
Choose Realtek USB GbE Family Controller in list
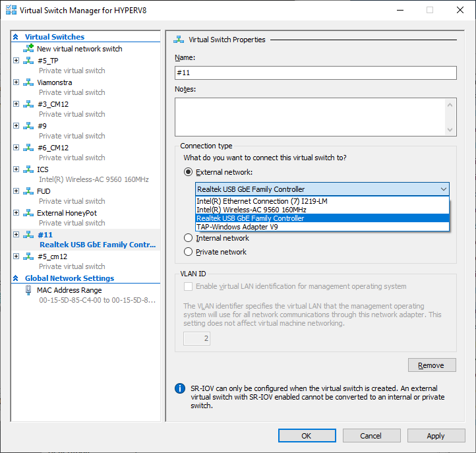(322, 218)
